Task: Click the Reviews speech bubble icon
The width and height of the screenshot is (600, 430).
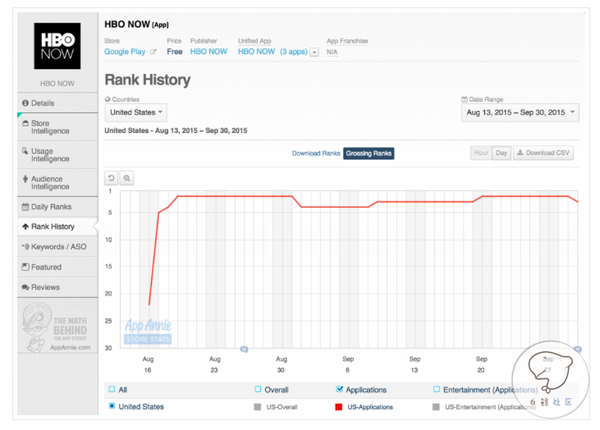Action: click(x=25, y=287)
